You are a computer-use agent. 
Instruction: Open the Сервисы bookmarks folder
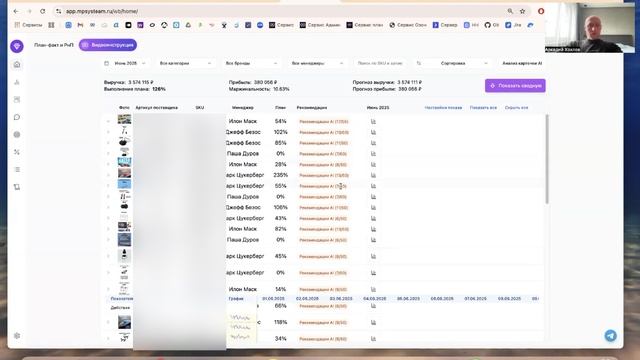28,25
